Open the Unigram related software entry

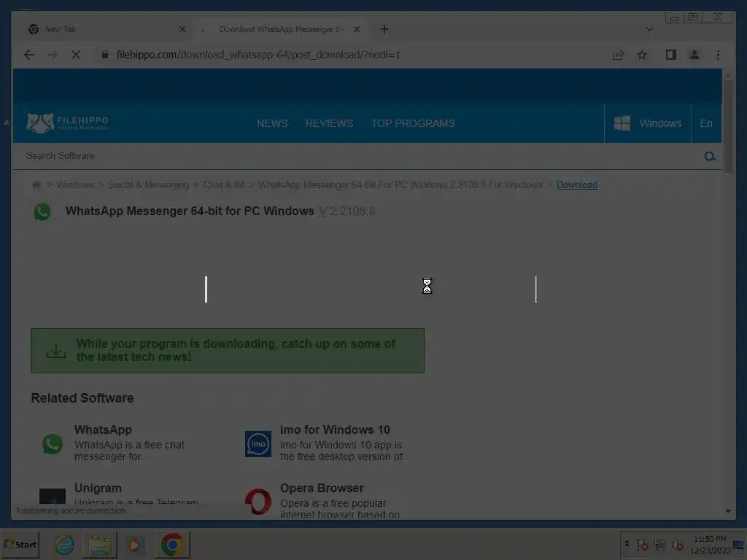98,488
